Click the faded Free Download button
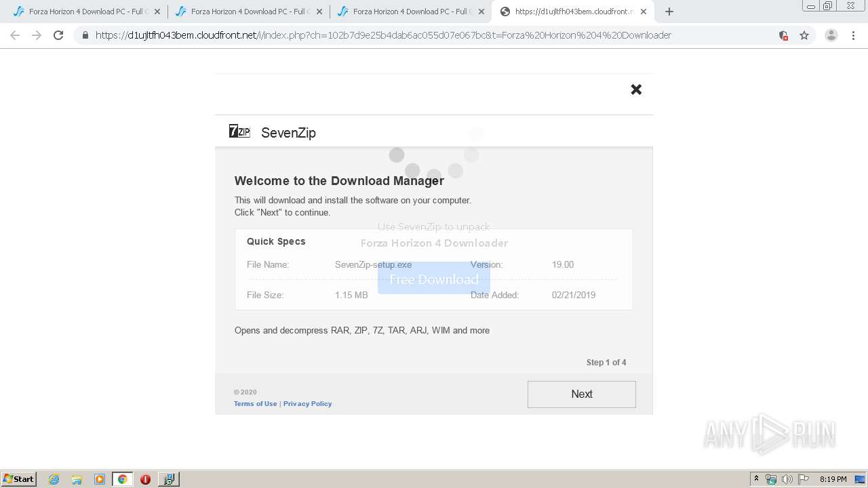The image size is (868, 488). 433,279
